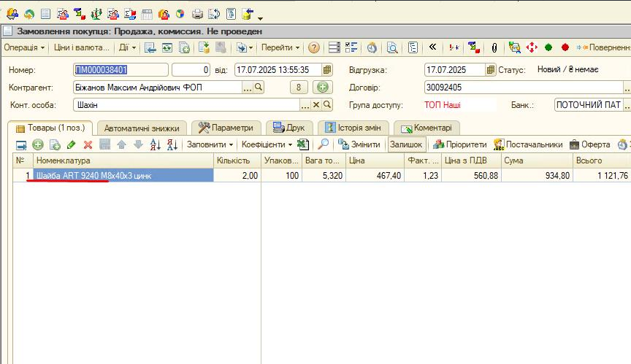631x364 pixels.
Task: Click the Ціна з ПДВ column header
Action: tap(471, 160)
